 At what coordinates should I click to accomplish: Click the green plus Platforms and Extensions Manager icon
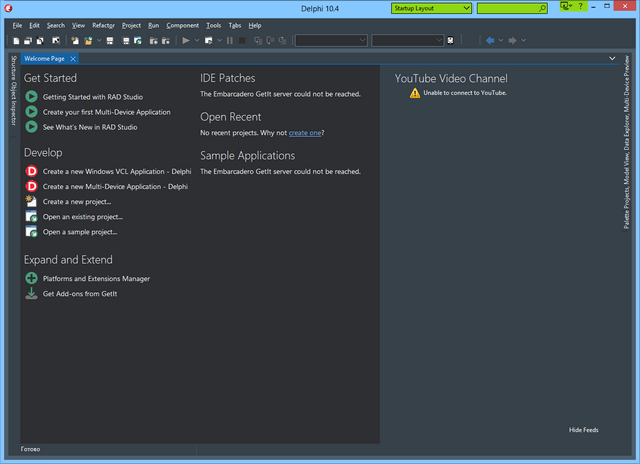tap(32, 278)
